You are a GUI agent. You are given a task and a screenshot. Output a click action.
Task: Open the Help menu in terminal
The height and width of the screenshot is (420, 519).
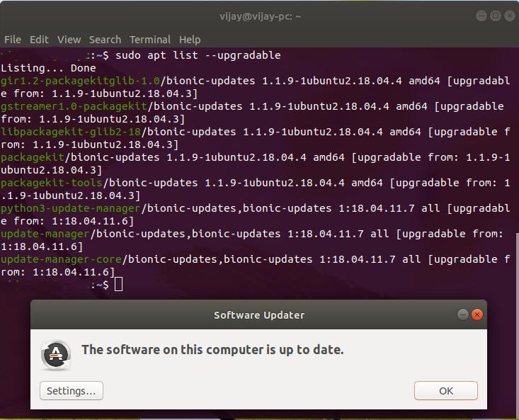[x=190, y=40]
